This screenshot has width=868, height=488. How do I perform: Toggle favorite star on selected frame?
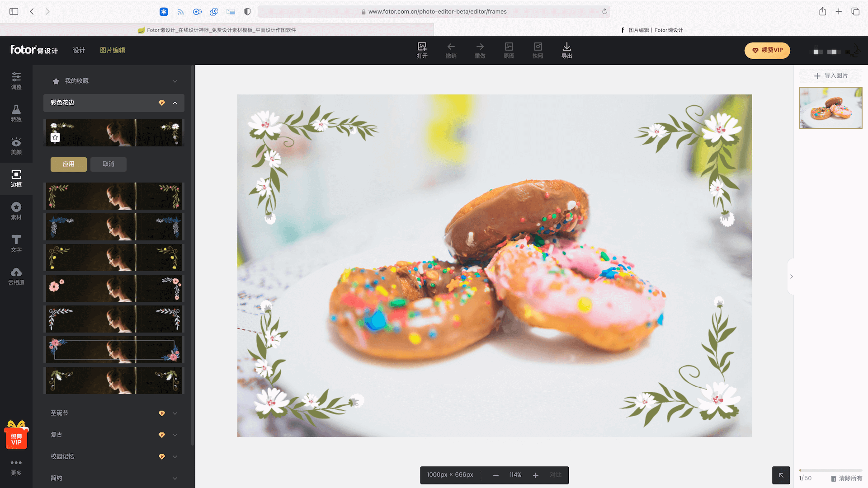(55, 137)
